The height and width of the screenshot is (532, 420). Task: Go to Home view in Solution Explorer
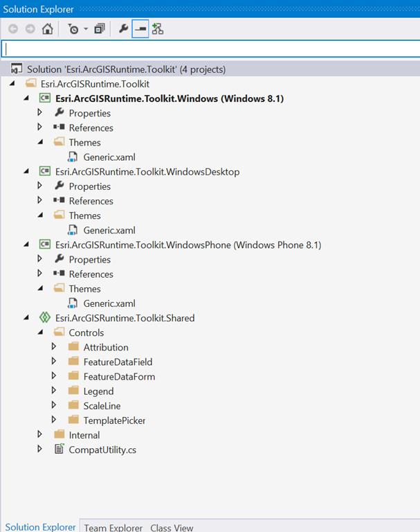48,29
